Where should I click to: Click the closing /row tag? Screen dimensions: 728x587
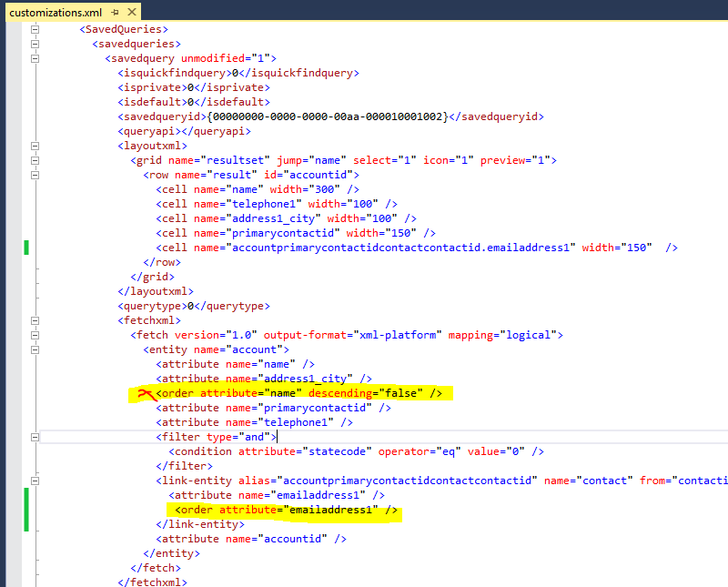[162, 262]
